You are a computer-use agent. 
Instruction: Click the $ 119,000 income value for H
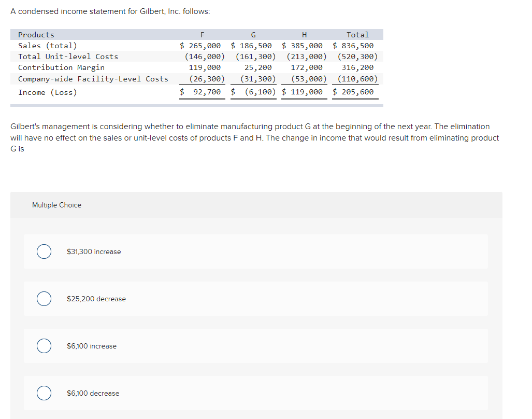tap(302, 92)
